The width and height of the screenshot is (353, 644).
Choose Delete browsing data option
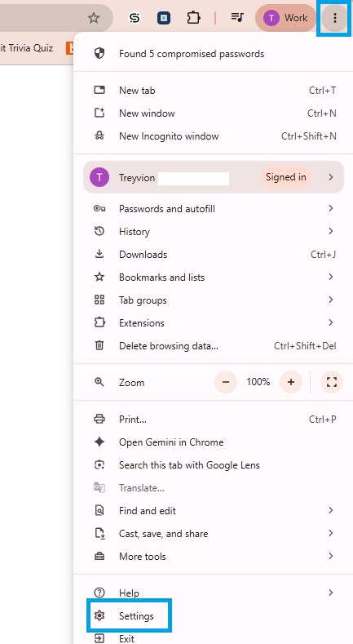point(214,346)
